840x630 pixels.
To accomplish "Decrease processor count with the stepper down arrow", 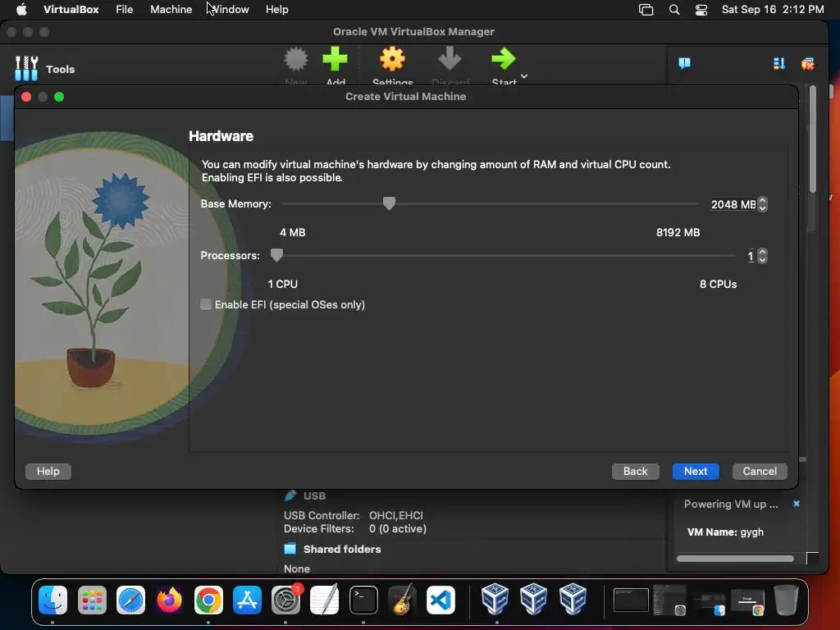I will pyautogui.click(x=762, y=260).
